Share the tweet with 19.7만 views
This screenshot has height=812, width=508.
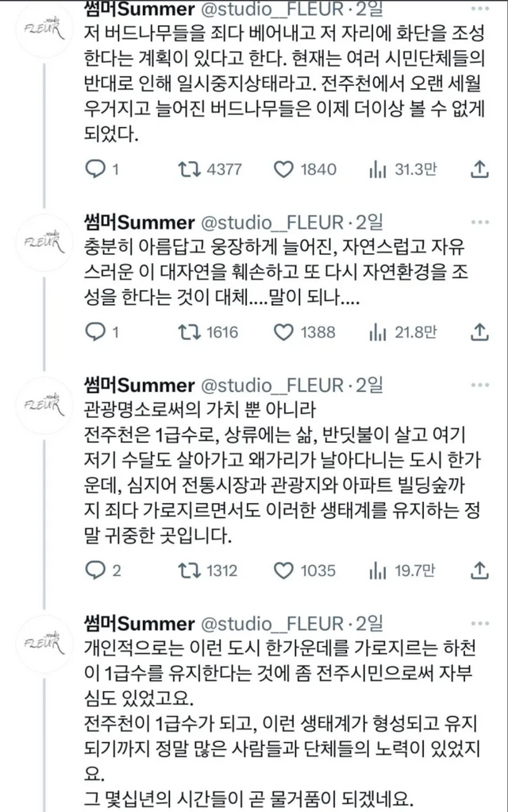point(479,570)
